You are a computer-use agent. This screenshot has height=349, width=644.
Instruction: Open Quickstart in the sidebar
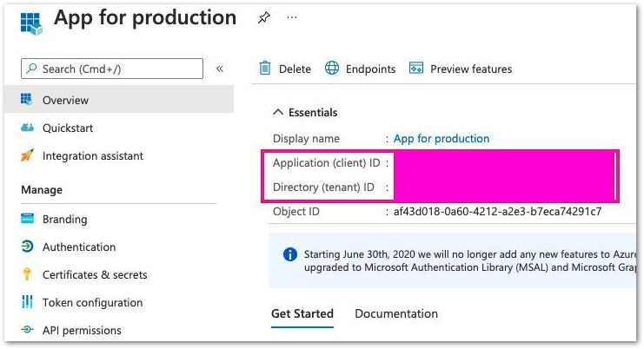tap(68, 128)
